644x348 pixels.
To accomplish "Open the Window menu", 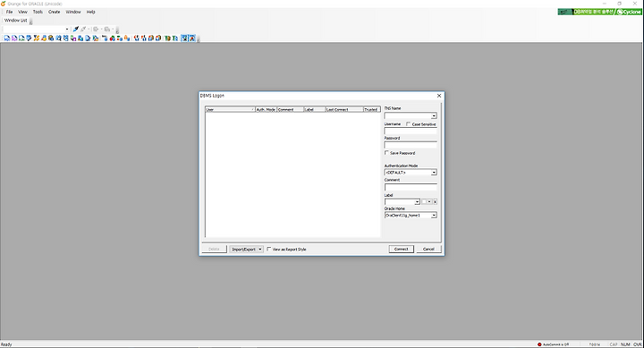I will tap(73, 12).
